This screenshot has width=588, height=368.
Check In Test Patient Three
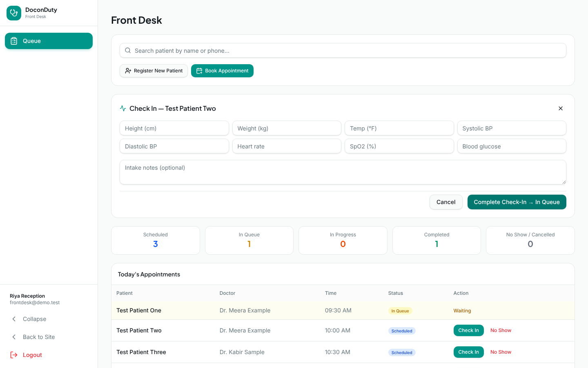click(469, 352)
